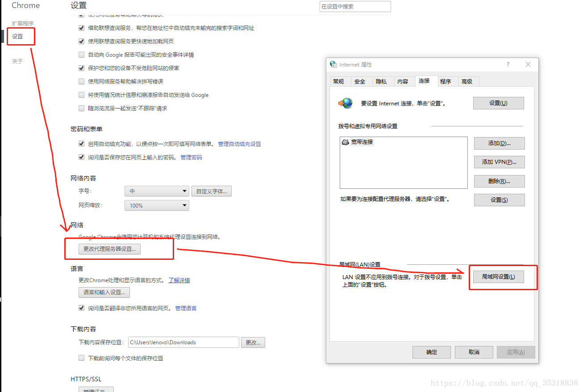Viewport: 583px width, 392px height.
Task: Open 管理自动填充设置 link
Action: coord(239,144)
